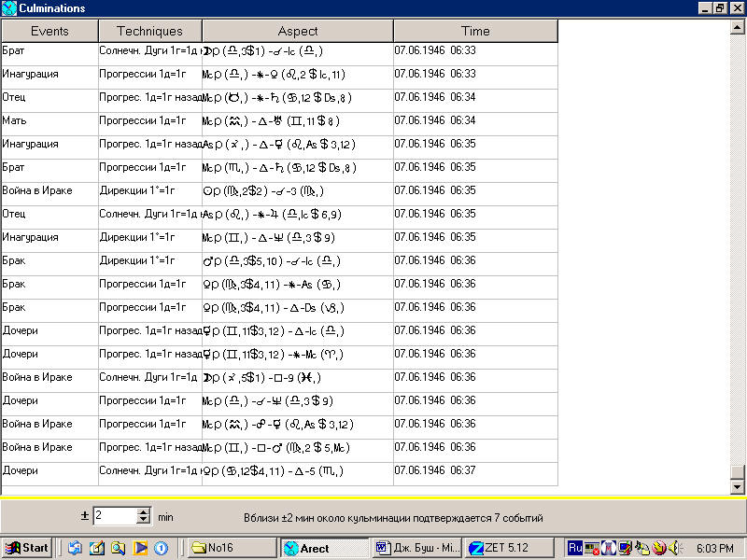Image resolution: width=747 pixels, height=560 pixels.
Task: Click the Arect taskbar button
Action: coord(323,548)
